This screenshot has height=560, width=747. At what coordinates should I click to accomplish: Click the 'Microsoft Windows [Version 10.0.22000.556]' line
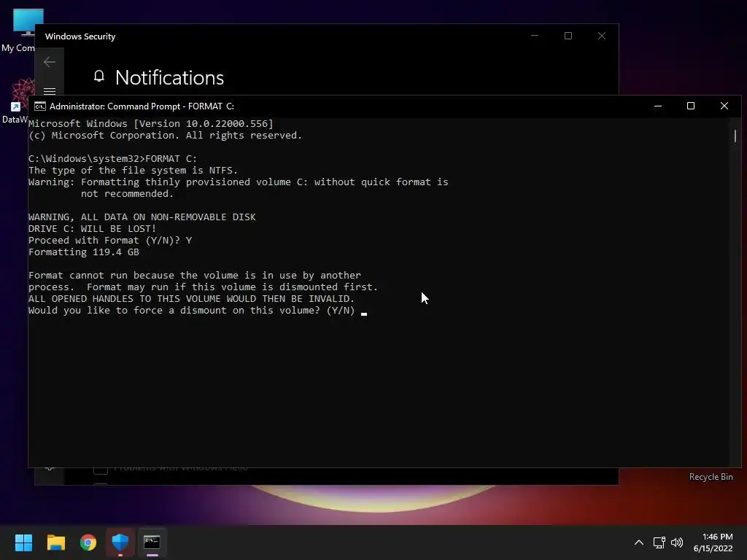tap(151, 124)
